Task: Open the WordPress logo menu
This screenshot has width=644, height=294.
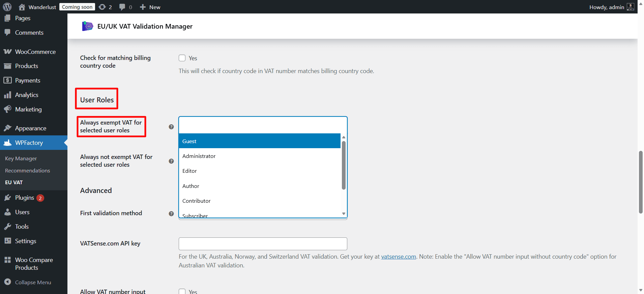Action: tap(7, 7)
